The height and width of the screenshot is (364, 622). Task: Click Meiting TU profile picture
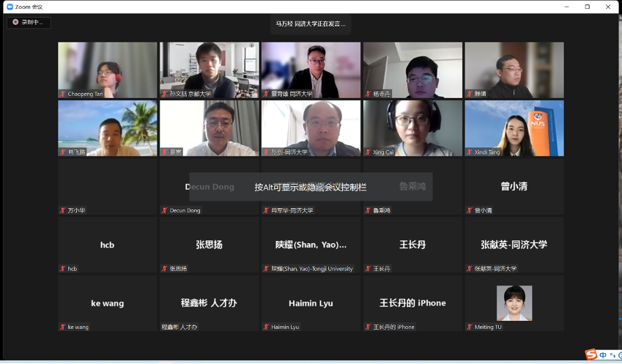coord(514,302)
